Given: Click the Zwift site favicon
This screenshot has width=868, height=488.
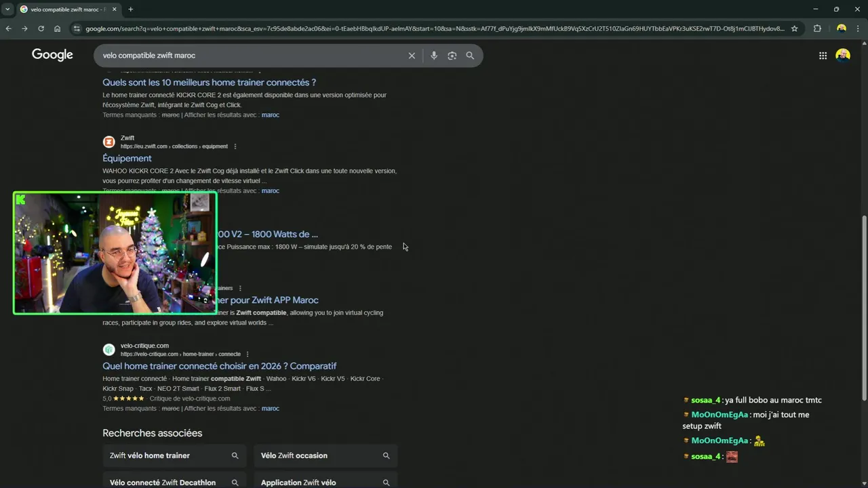Looking at the screenshot, I should pos(108,142).
